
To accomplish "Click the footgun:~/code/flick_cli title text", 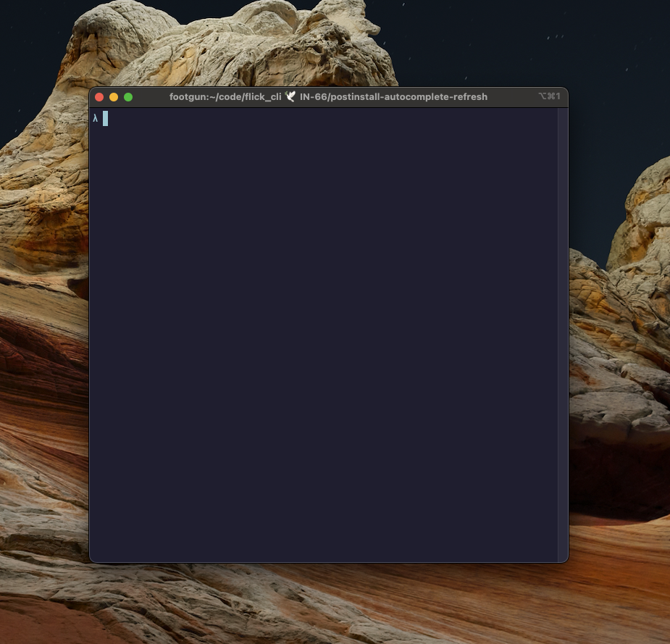I will [225, 96].
